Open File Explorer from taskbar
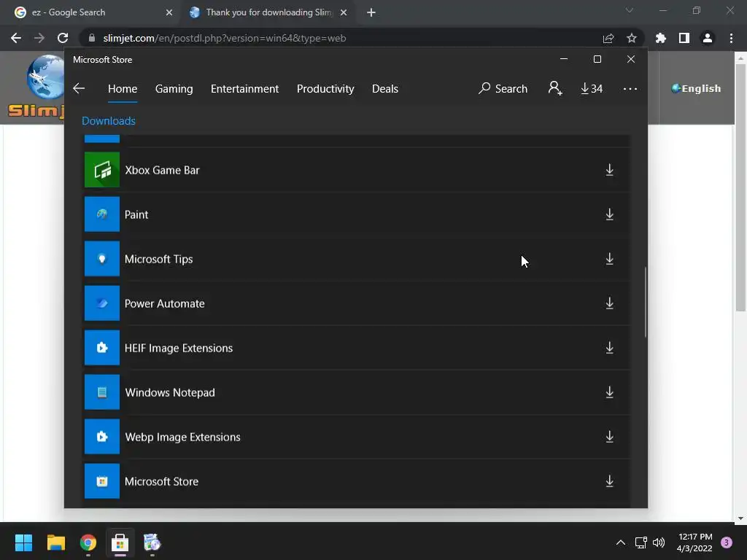Screen dimensions: 747x560 (55, 542)
